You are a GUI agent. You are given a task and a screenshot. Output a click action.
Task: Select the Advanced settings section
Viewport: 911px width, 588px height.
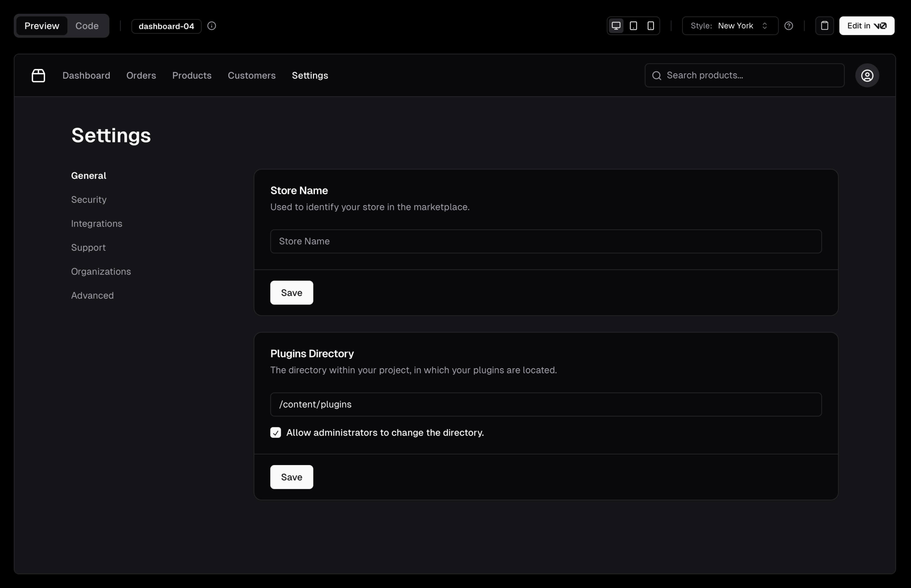tap(92, 295)
